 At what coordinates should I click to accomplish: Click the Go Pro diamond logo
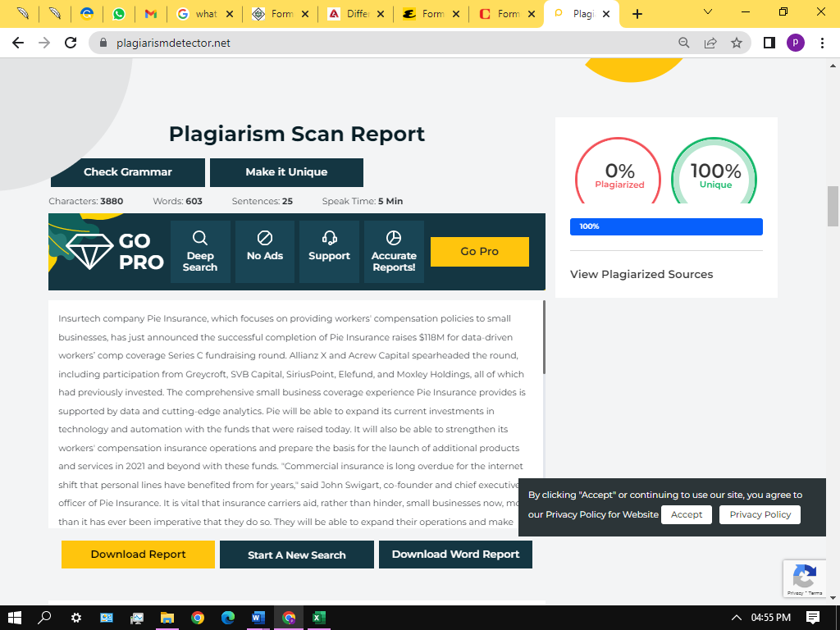[x=89, y=251]
